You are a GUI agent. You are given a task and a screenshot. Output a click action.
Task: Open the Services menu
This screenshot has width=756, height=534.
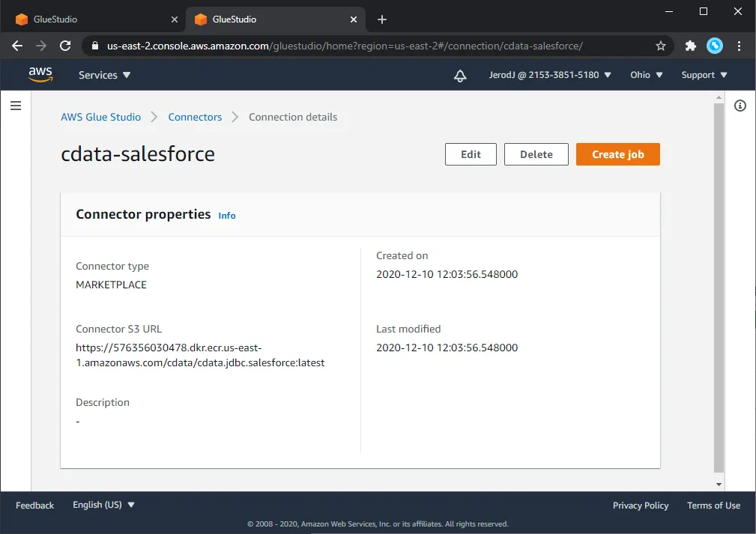tap(103, 74)
